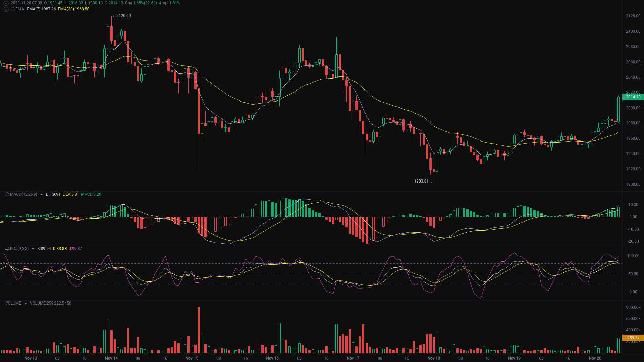The width and height of the screenshot is (644, 362).
Task: Click the D:83.88 legend value
Action: pyautogui.click(x=60, y=249)
